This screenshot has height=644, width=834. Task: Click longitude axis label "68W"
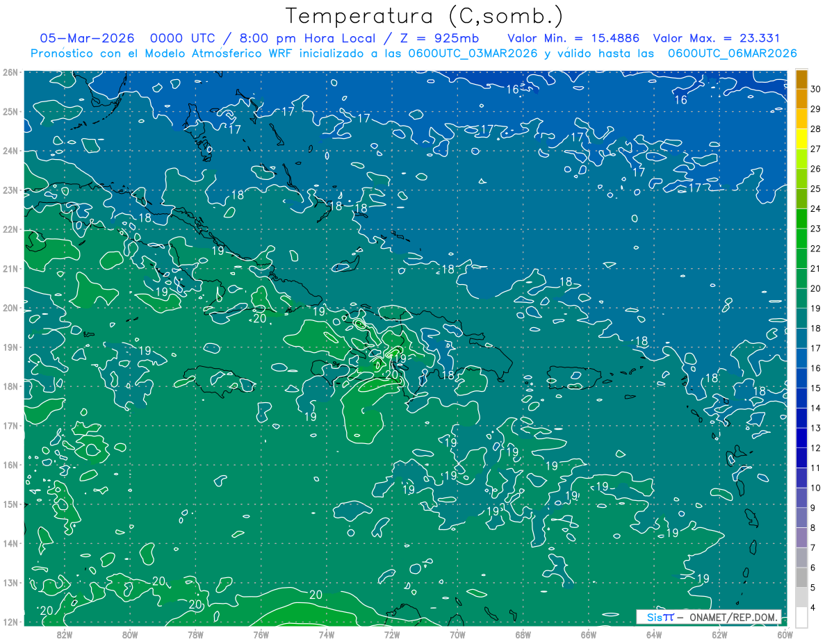(x=523, y=634)
